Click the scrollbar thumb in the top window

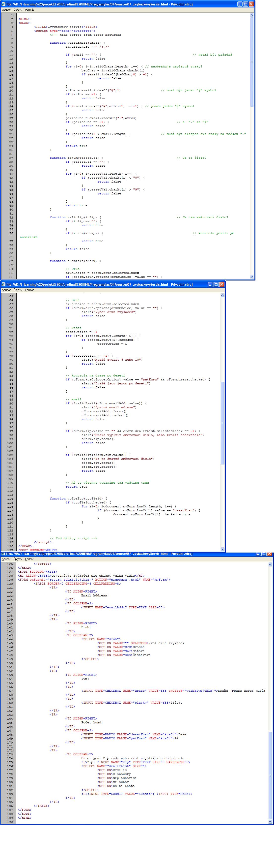(x=252, y=62)
